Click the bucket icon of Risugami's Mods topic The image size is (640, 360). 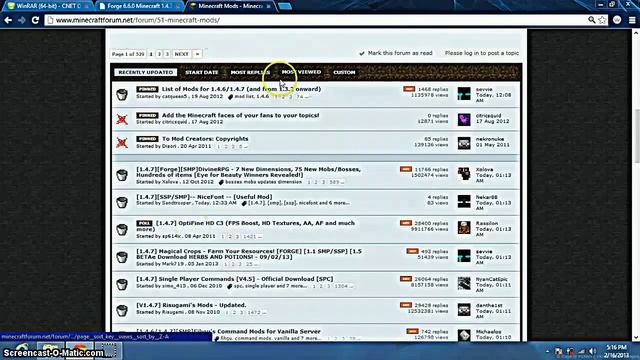(x=122, y=310)
